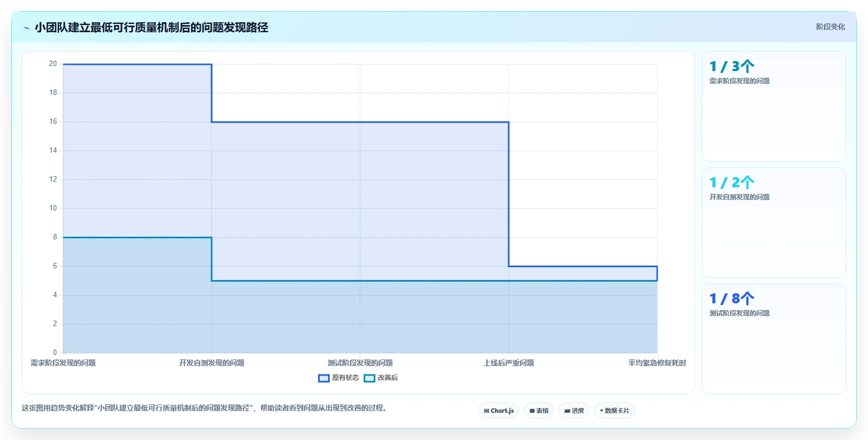Click the icon inside the 数据卡片 tag
This screenshot has height=440, width=868.
601,411
